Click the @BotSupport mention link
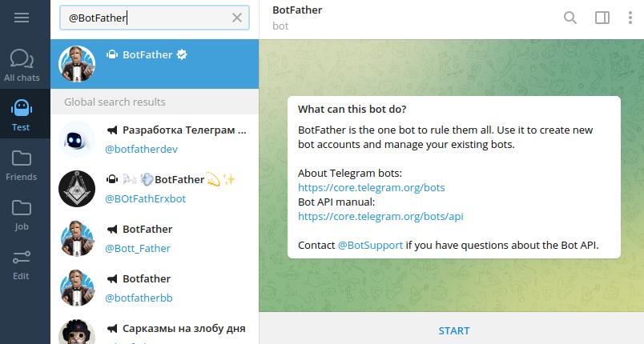This screenshot has width=644, height=344. click(x=370, y=245)
